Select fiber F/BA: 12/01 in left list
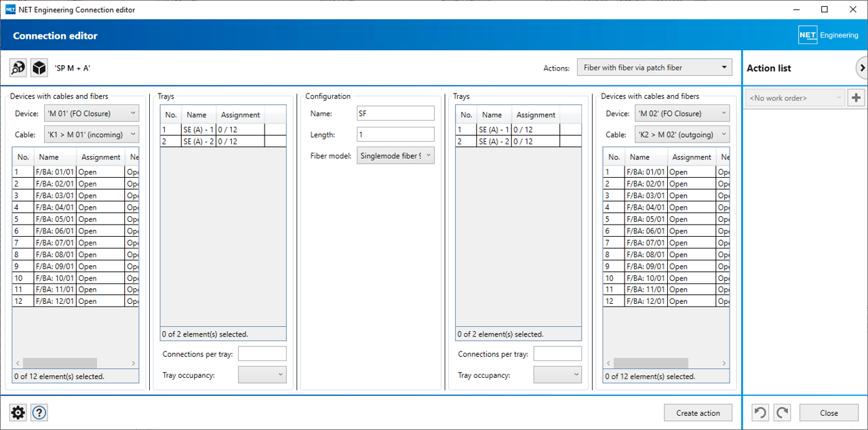868x430 pixels. (76, 301)
